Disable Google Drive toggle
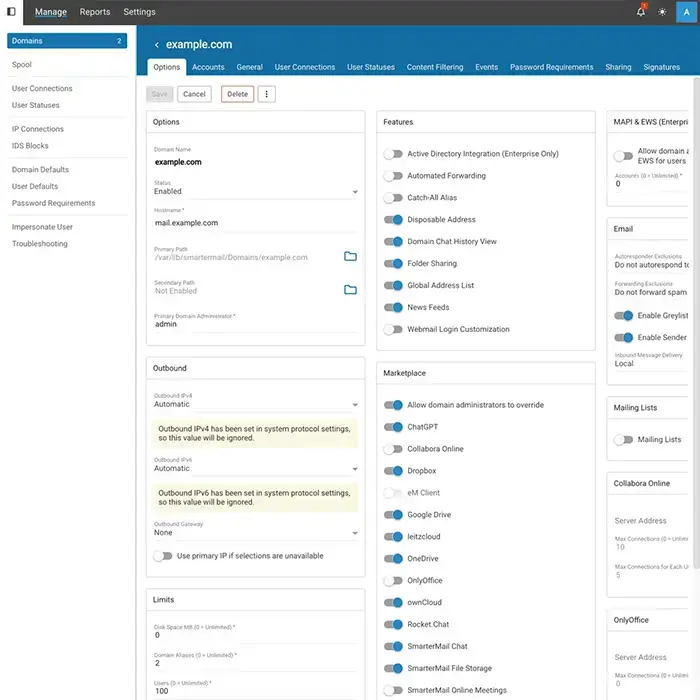700x700 pixels. point(393,515)
